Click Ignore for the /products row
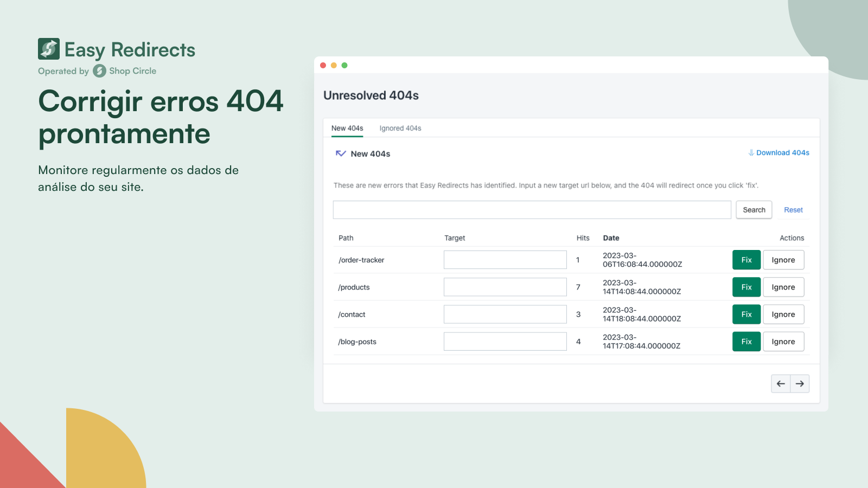This screenshot has width=868, height=488. (x=783, y=287)
